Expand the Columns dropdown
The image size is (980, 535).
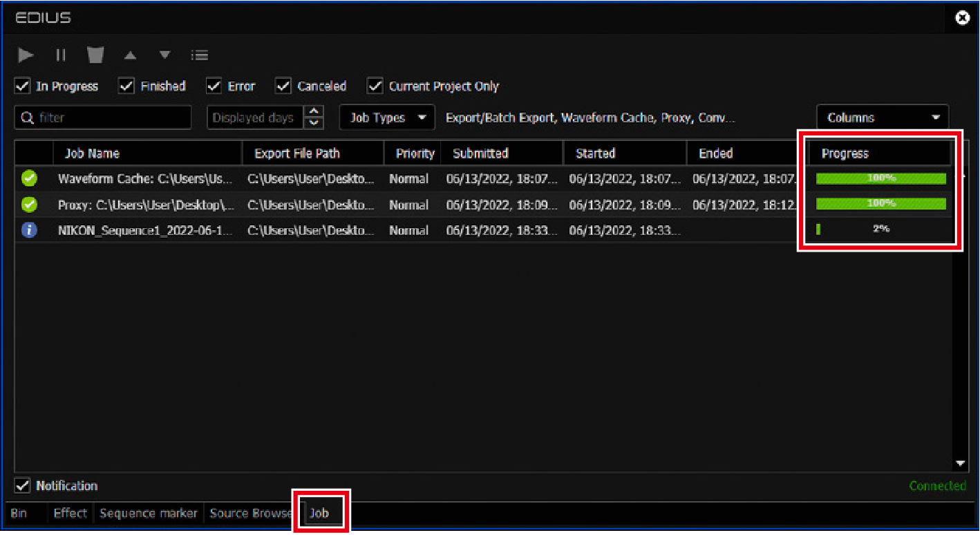click(x=883, y=118)
